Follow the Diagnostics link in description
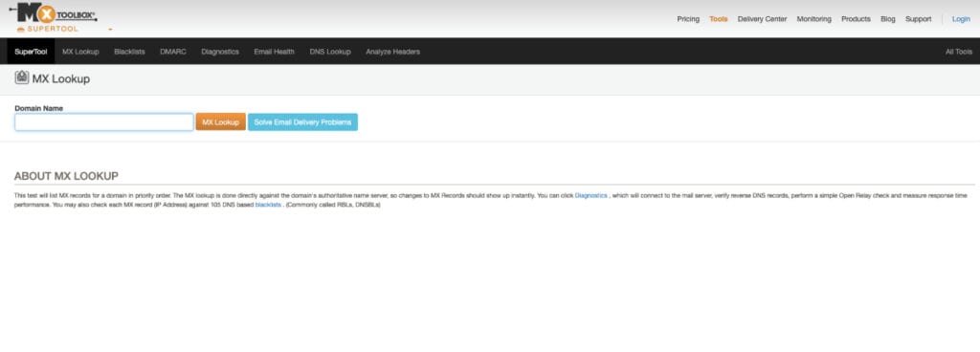 click(590, 196)
